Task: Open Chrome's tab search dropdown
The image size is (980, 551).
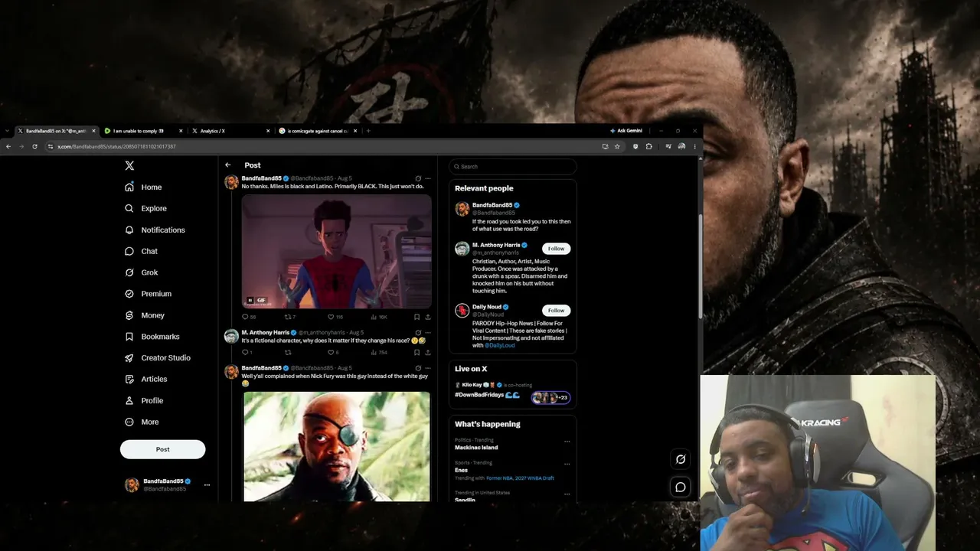Action: (8, 131)
